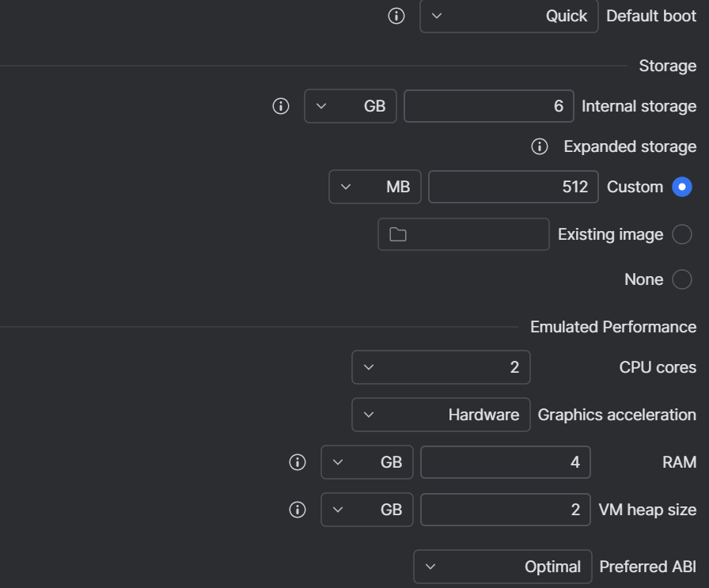The width and height of the screenshot is (709, 588).
Task: Click the info icon in the RAM row
Action: pyautogui.click(x=298, y=462)
